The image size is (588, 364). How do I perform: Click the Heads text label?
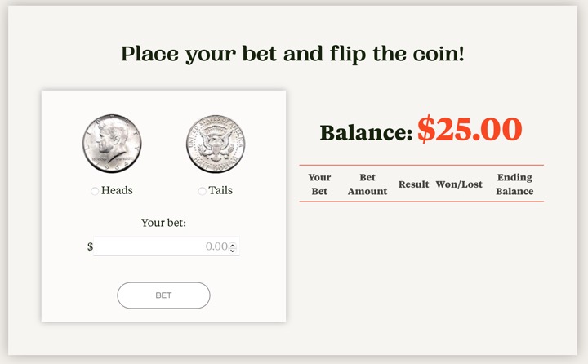tap(117, 190)
